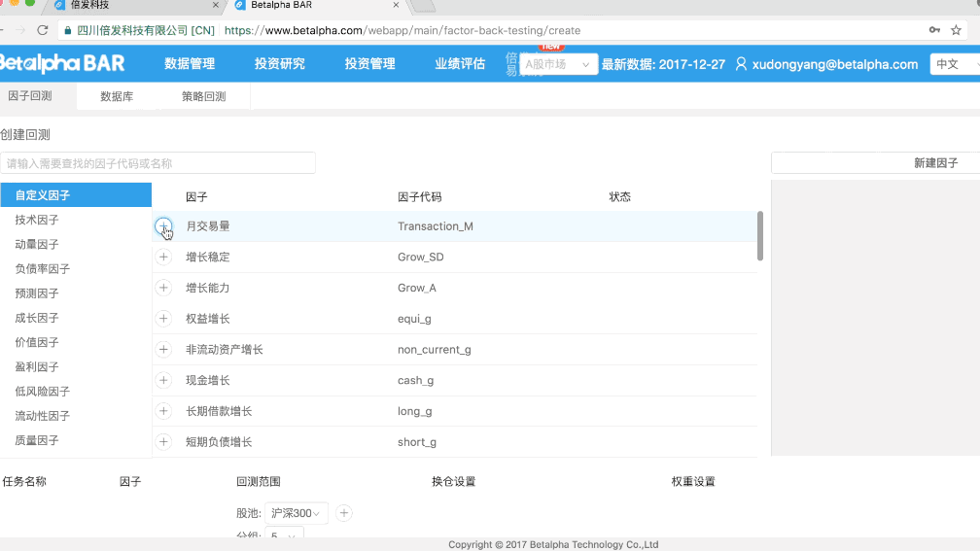Open the 业绩评估 menu

459,64
